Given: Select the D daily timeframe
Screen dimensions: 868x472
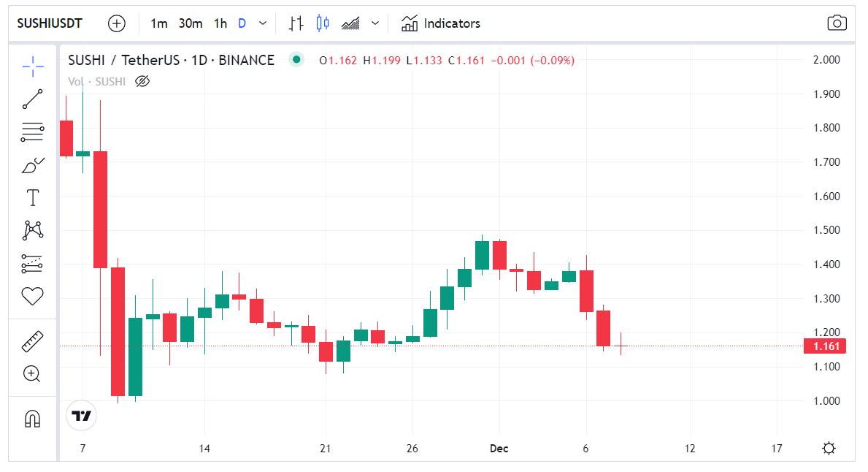Looking at the screenshot, I should click(242, 23).
